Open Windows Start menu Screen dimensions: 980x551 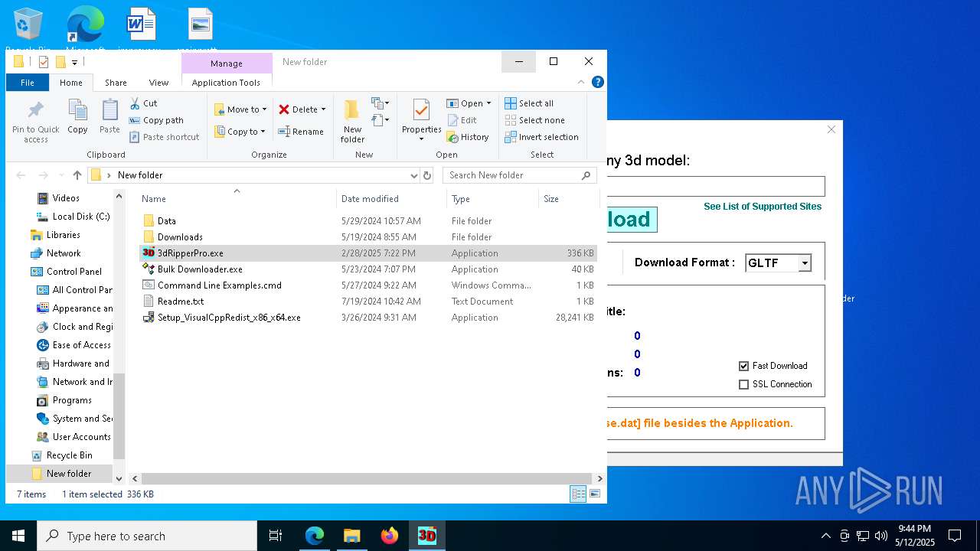(x=18, y=536)
